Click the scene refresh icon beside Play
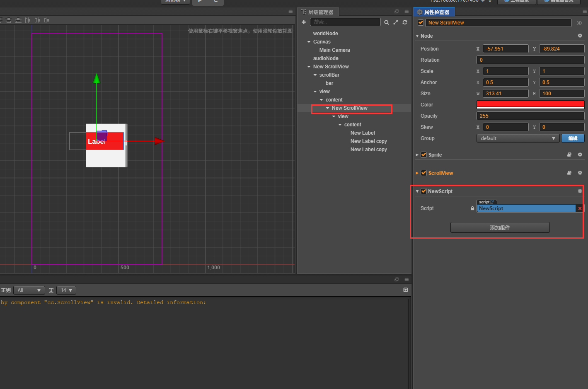This screenshot has width=588, height=389. tap(215, 2)
